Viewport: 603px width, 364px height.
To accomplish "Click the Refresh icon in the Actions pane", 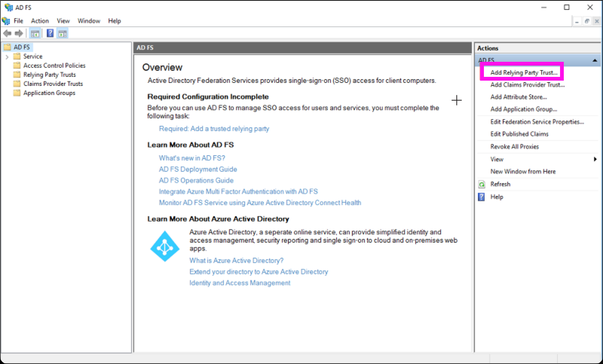I will [481, 184].
